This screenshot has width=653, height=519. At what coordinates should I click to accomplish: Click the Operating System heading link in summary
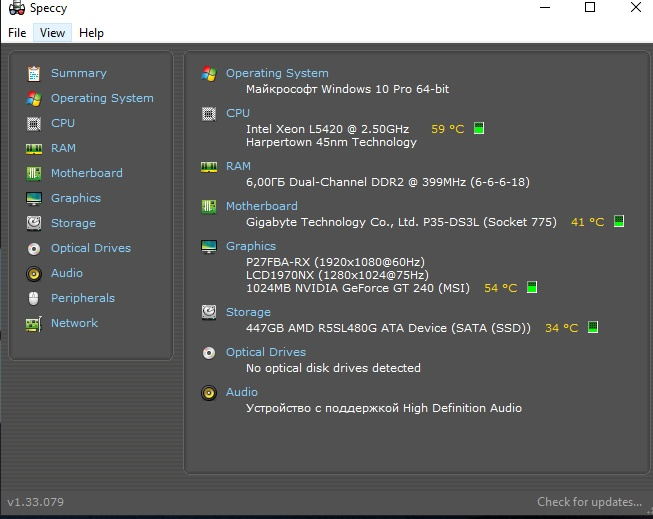click(x=277, y=73)
